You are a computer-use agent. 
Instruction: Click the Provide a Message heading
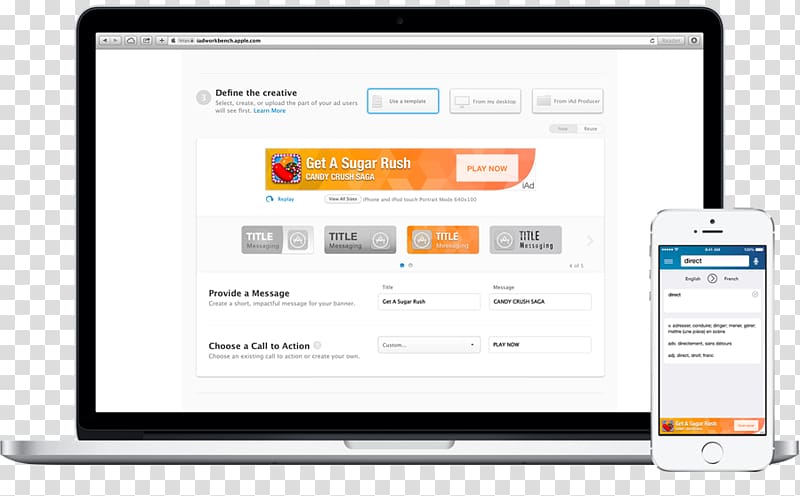coord(249,293)
